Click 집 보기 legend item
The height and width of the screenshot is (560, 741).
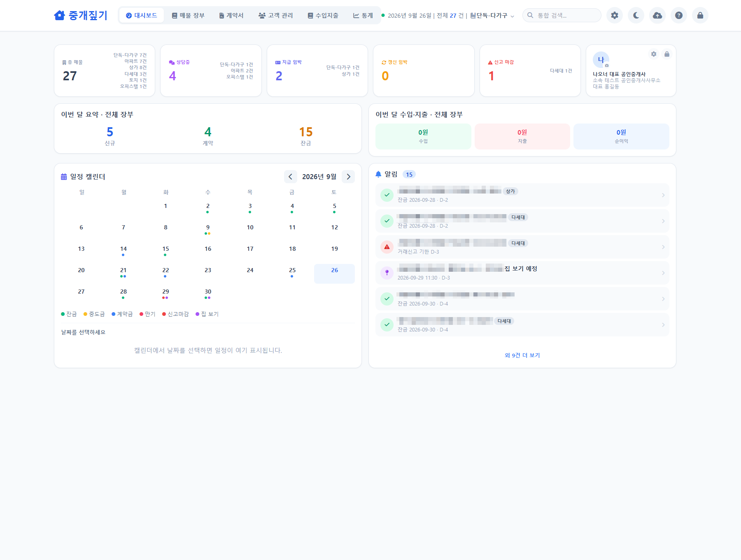click(x=207, y=314)
